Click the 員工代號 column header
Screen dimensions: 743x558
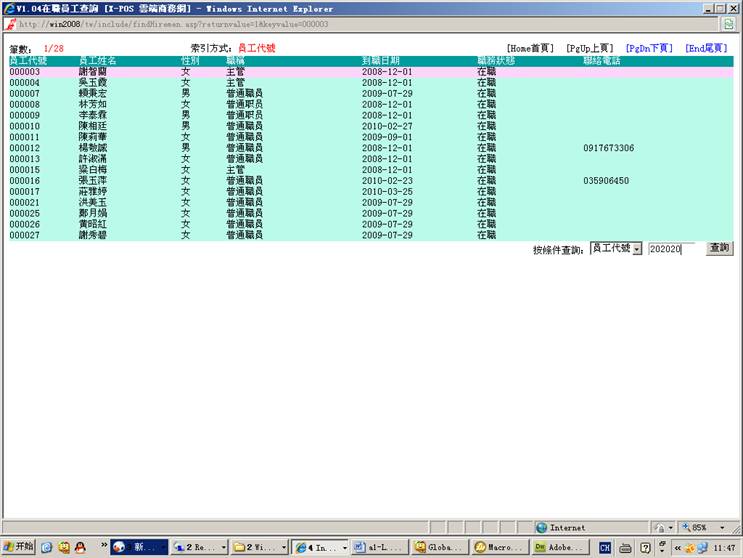coord(28,61)
